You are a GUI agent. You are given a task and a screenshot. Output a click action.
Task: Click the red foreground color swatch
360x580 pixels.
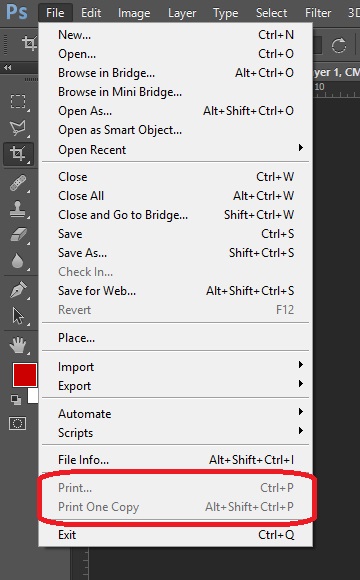pos(25,375)
